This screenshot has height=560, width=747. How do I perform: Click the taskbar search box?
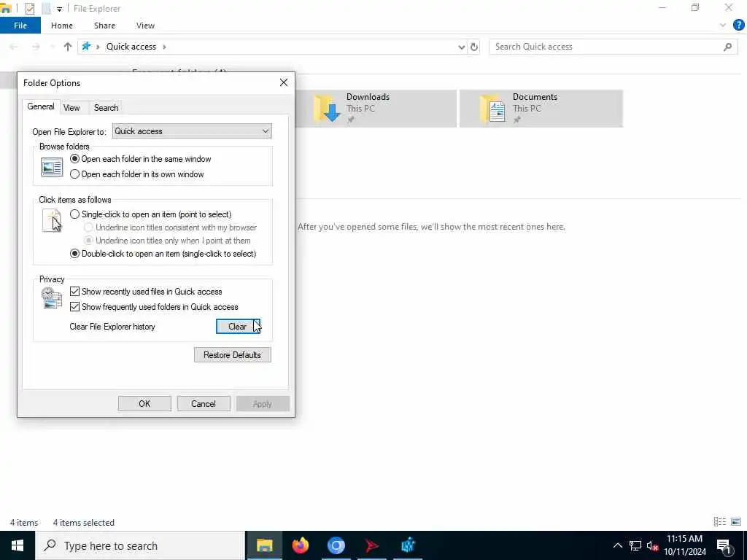point(140,545)
